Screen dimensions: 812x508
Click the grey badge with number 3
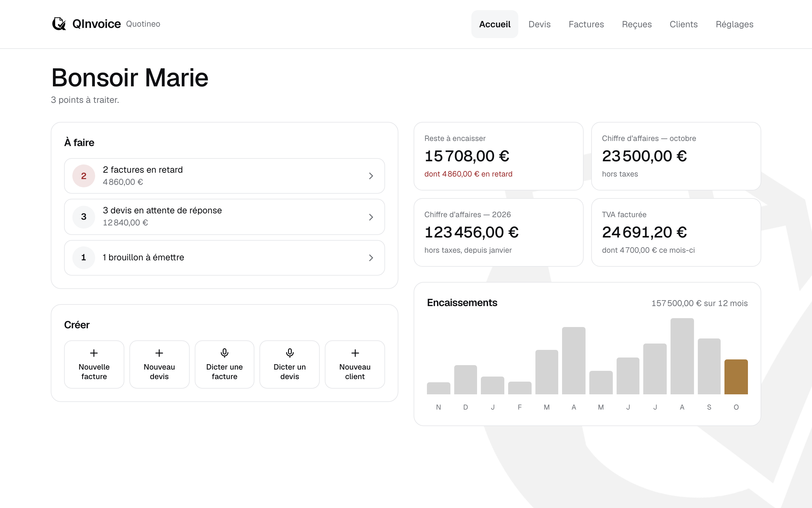[x=83, y=217]
